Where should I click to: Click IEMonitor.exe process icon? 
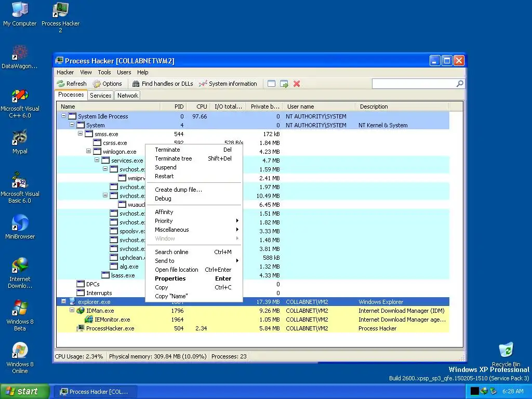pyautogui.click(x=88, y=320)
